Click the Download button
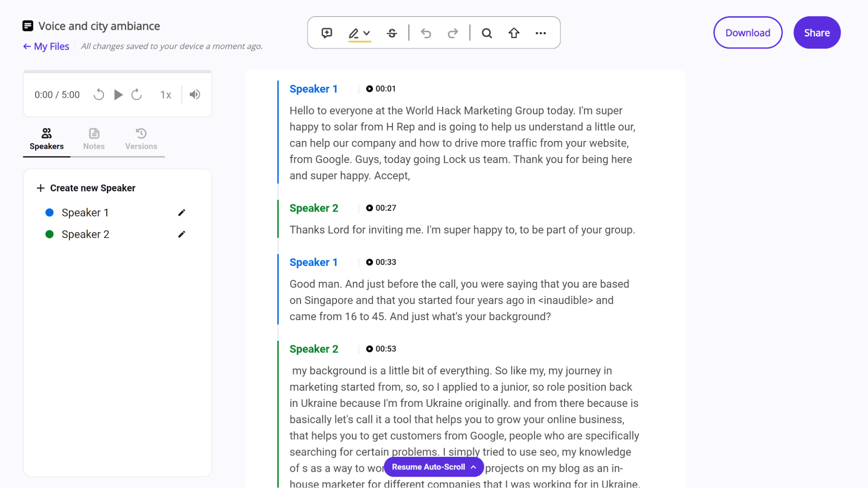Viewport: 868px width, 488px height. tap(748, 33)
